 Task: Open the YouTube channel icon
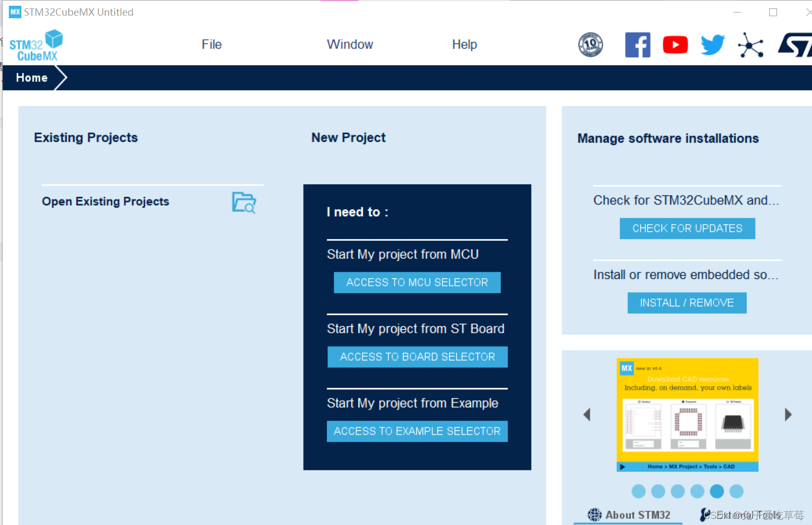point(675,45)
